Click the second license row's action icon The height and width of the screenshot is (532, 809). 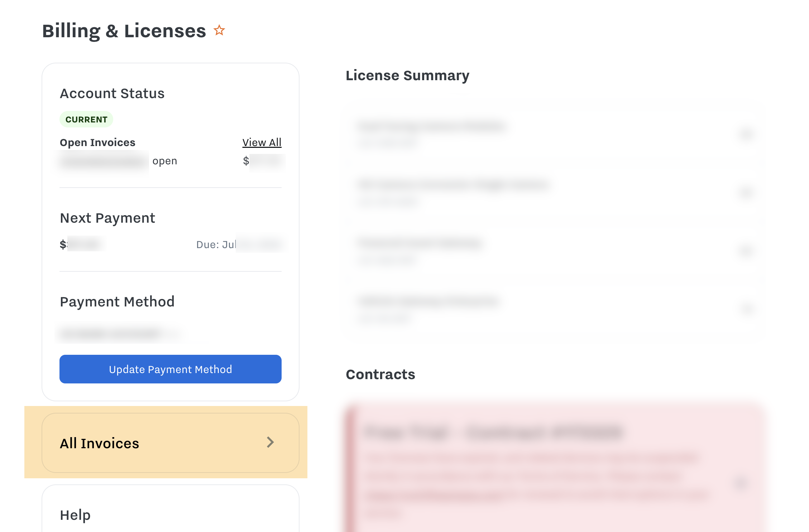coord(747,192)
